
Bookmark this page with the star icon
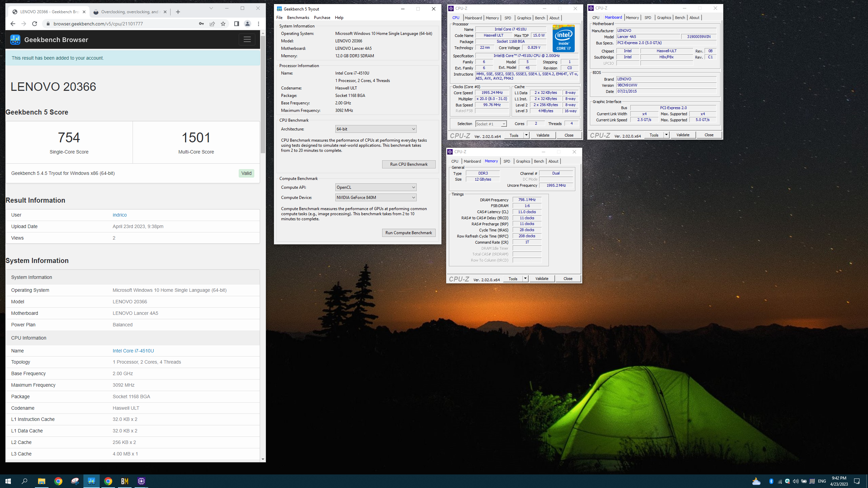[223, 24]
